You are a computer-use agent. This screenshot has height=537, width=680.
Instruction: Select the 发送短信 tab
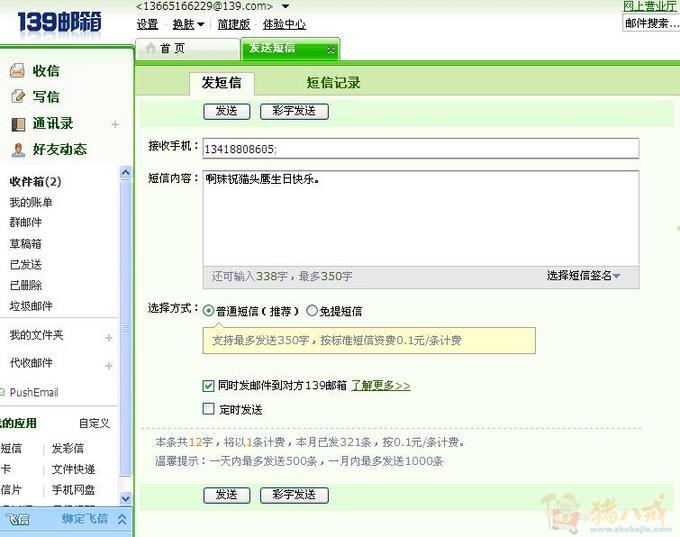(290, 49)
